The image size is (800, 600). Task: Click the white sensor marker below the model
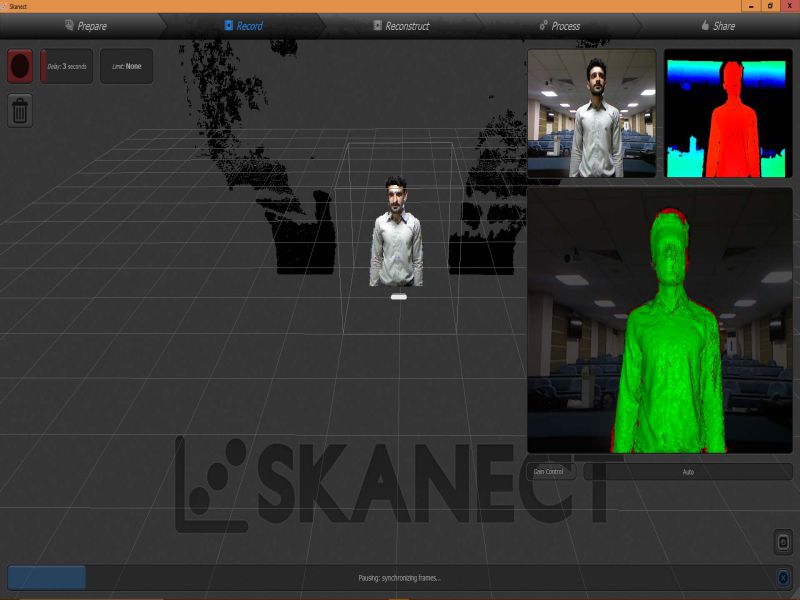399,296
